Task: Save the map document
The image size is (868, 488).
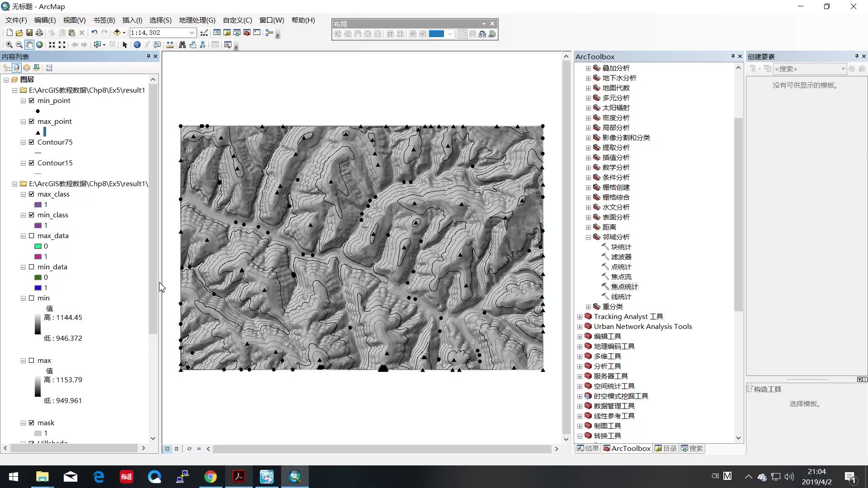Action: pyautogui.click(x=29, y=33)
